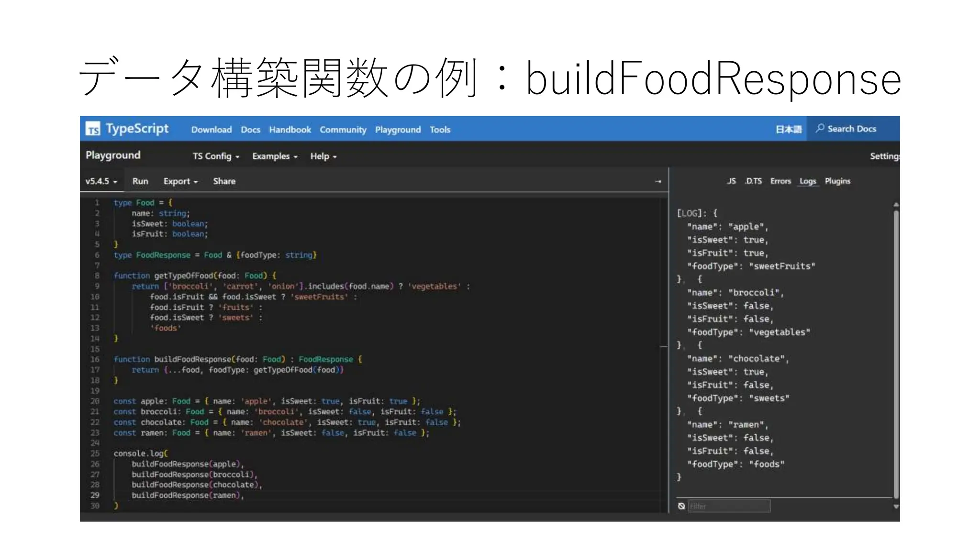Expand the Examples dropdown
Image resolution: width=980 pixels, height=551 pixels.
click(275, 156)
